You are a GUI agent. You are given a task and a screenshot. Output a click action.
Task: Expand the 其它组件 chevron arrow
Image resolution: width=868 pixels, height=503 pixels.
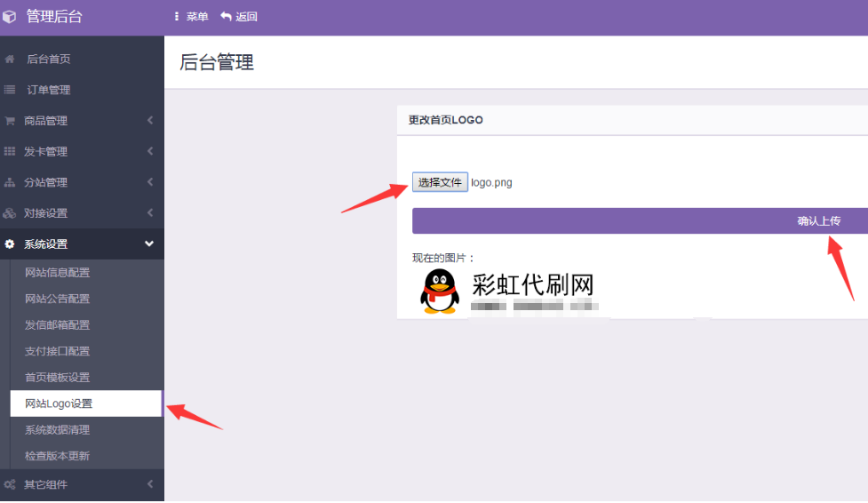(x=150, y=484)
